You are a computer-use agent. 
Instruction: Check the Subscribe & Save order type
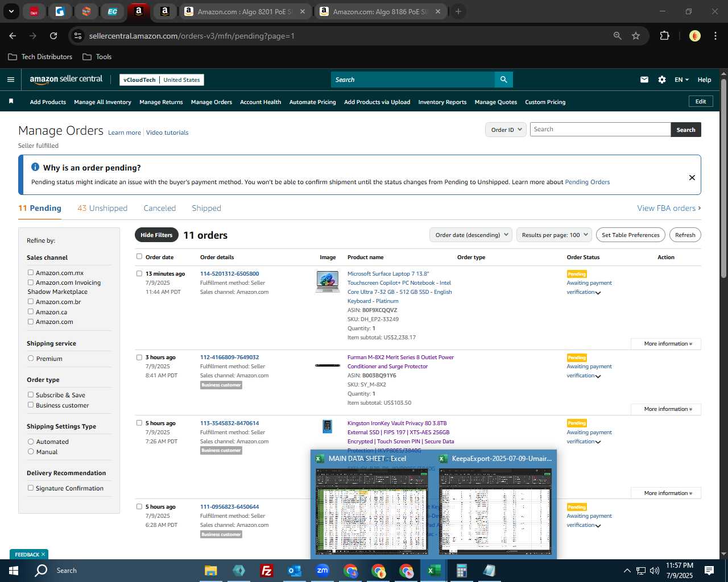[x=31, y=395]
